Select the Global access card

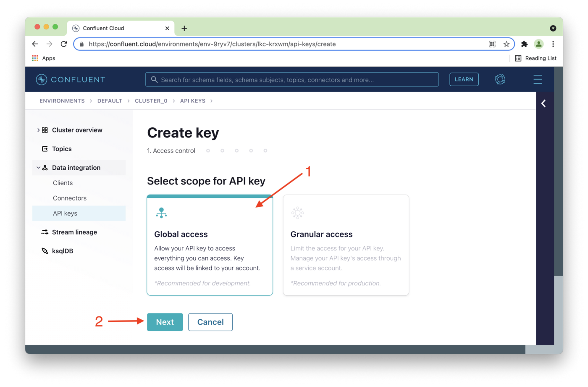click(210, 245)
